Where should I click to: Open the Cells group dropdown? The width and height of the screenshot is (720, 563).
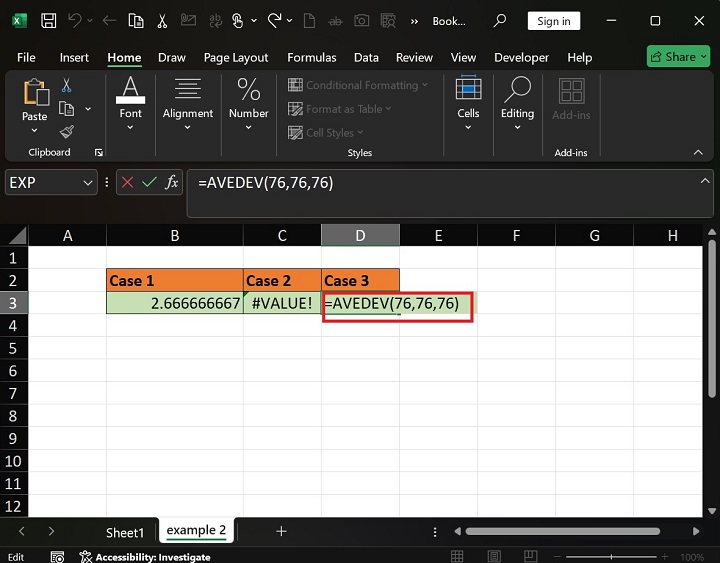(x=468, y=100)
